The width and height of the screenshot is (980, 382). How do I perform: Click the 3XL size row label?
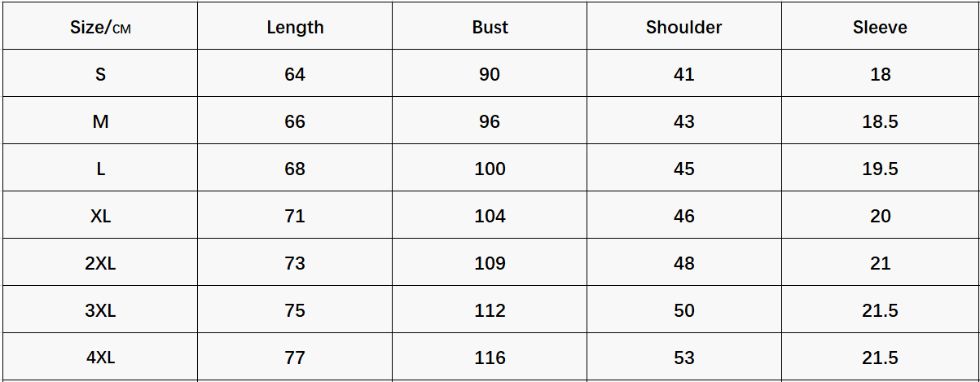[x=100, y=310]
